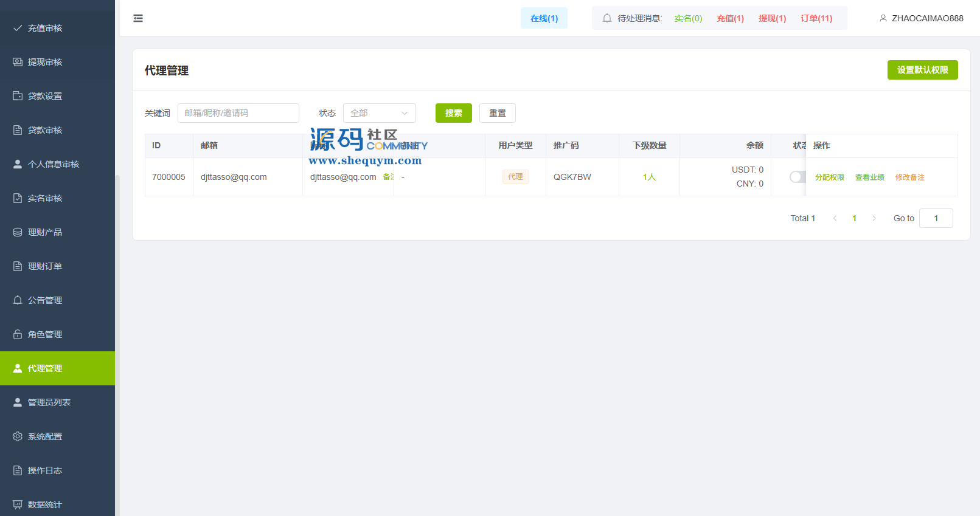Click the user avatar icon beside ZHAOCAIMAO888
980x516 pixels.
(x=883, y=18)
